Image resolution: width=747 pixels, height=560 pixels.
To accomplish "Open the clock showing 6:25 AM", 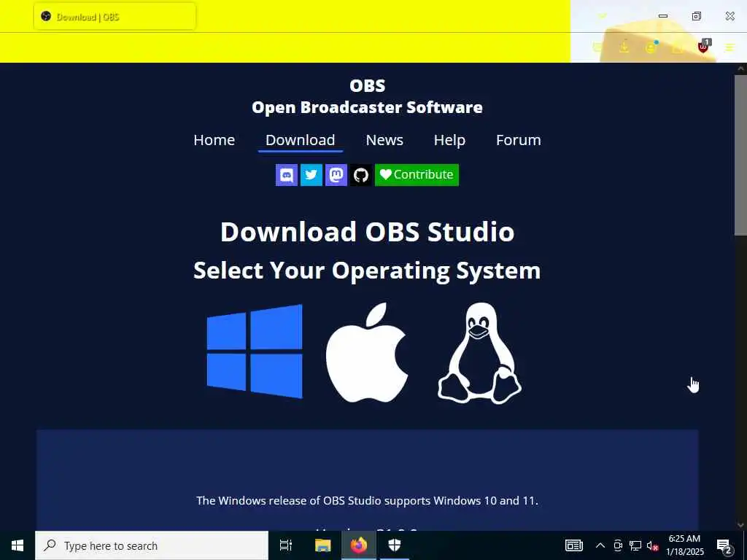I will click(684, 545).
